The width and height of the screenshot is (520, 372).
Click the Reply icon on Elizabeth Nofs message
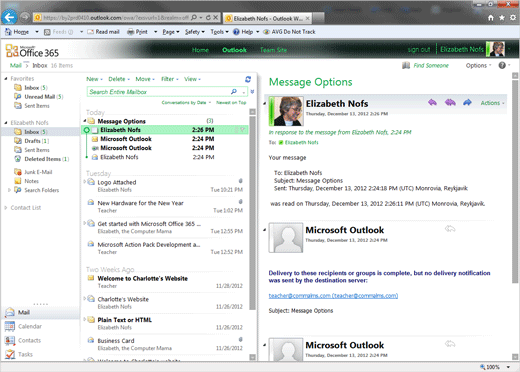pyautogui.click(x=432, y=102)
